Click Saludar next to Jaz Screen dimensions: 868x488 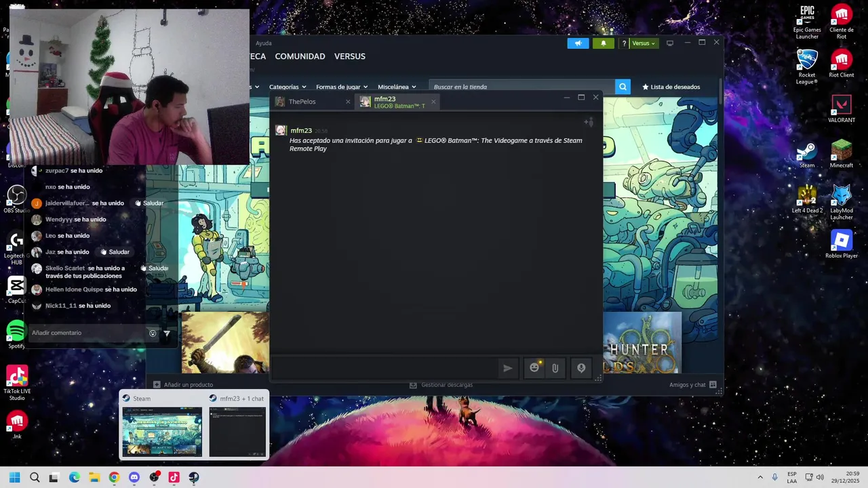click(115, 252)
